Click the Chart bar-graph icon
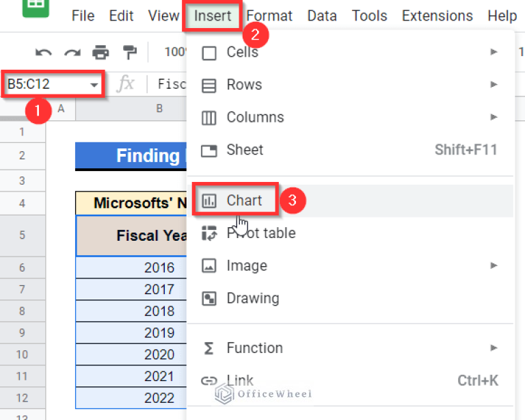 [x=209, y=200]
